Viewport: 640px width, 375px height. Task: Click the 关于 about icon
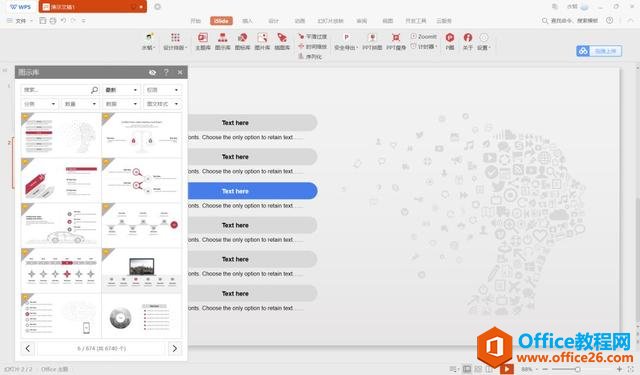468,42
